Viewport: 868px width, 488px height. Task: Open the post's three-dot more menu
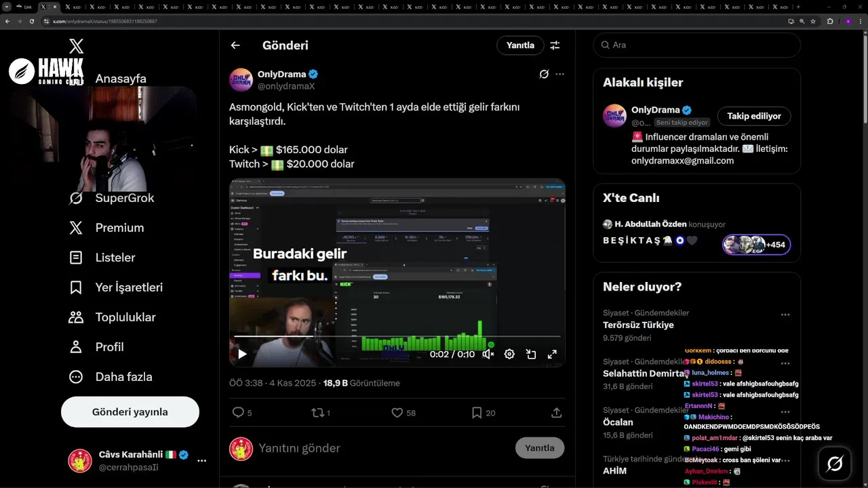[559, 74]
